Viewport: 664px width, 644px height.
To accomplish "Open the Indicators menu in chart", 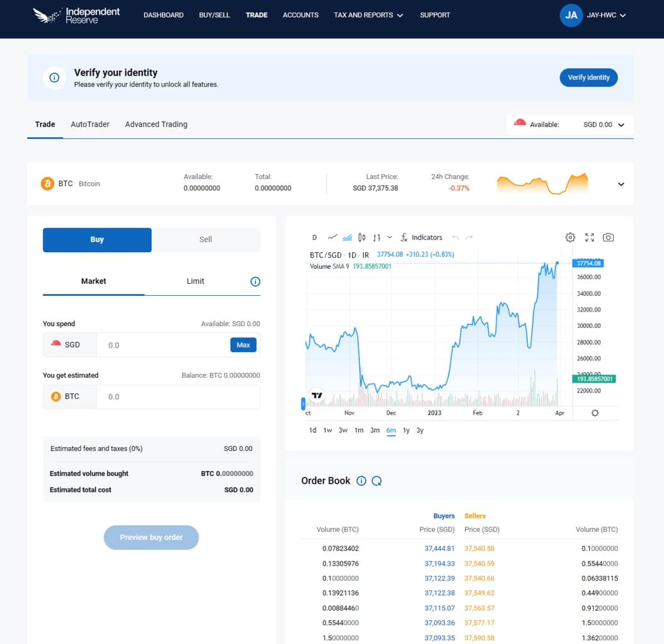I will [x=421, y=237].
